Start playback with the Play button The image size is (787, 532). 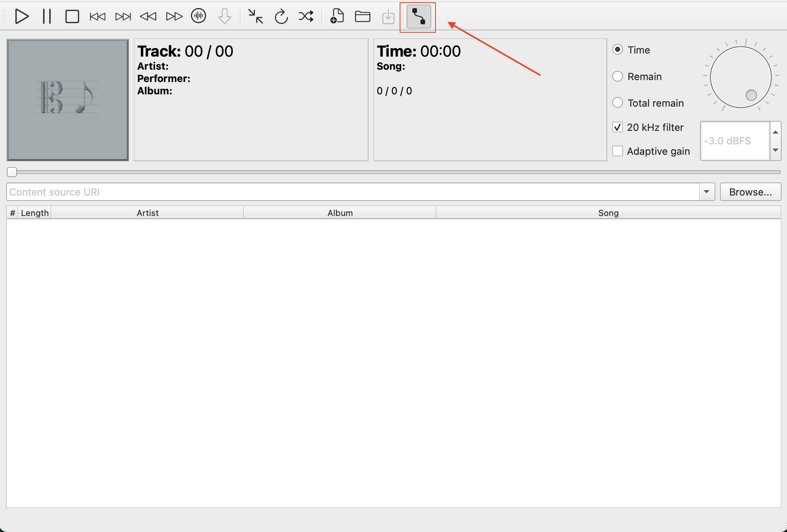point(22,17)
